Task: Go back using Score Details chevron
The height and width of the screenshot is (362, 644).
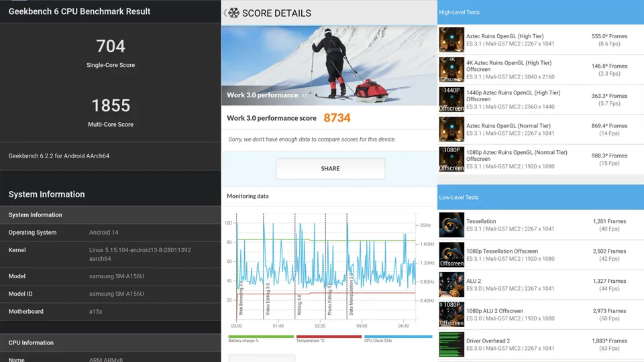Action: pyautogui.click(x=225, y=13)
